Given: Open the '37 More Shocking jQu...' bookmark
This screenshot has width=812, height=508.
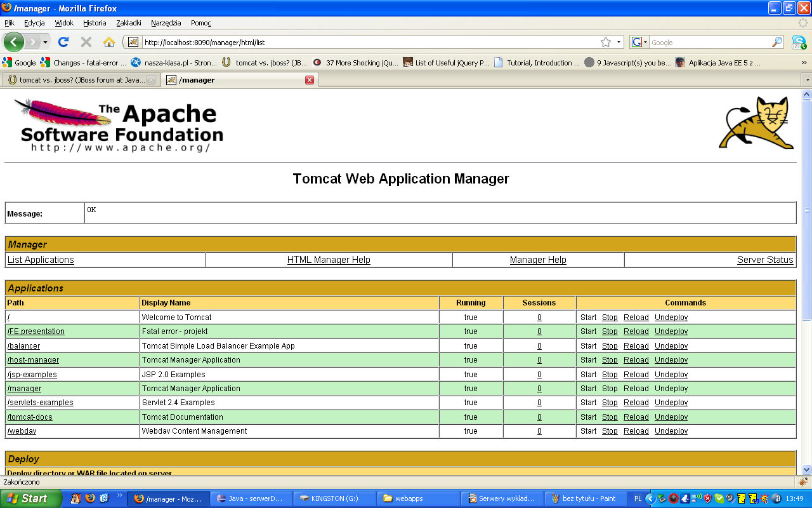Looking at the screenshot, I should 356,62.
